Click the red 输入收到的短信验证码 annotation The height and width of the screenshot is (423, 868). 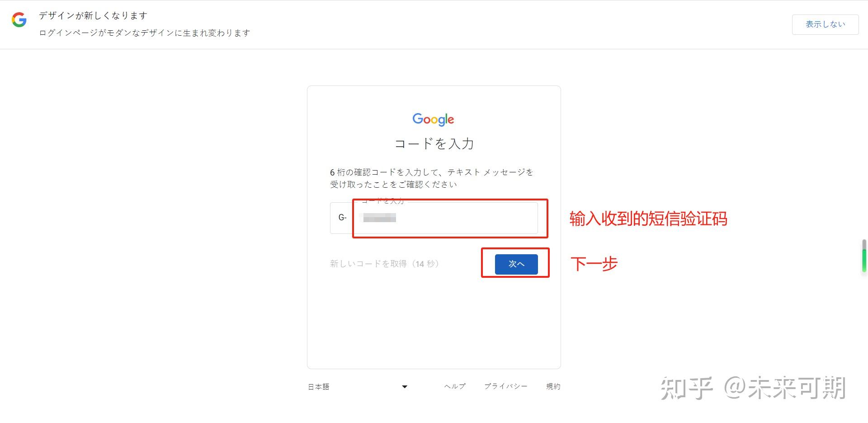pos(648,219)
